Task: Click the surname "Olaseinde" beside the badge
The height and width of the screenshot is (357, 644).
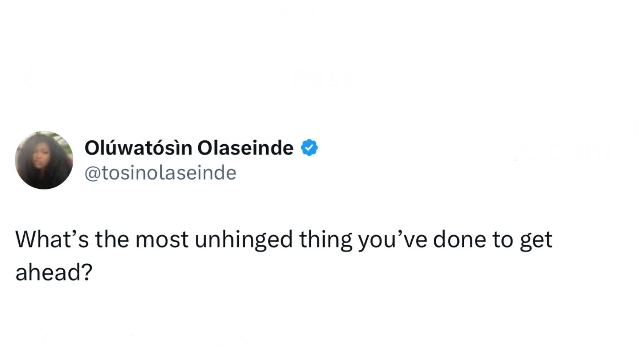Action: point(245,147)
